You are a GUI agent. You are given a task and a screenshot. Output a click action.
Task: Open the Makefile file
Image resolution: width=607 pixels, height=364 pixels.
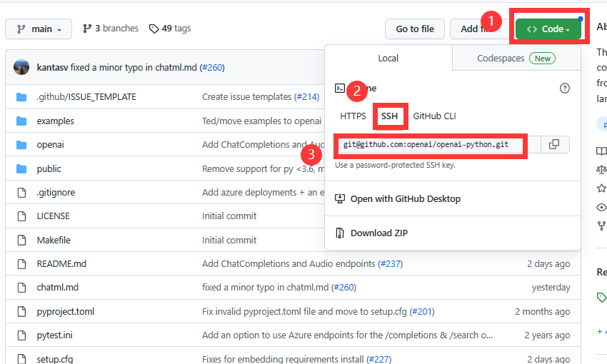coord(54,241)
